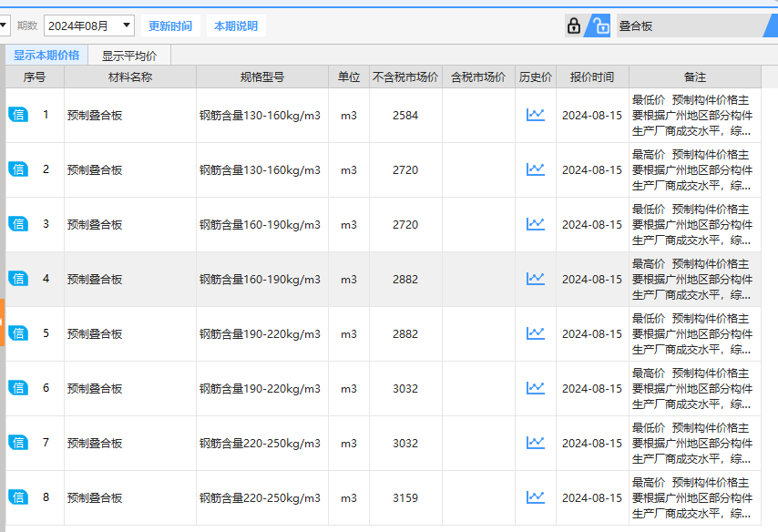Open history price chart for row 5
The image size is (778, 532).
point(536,333)
